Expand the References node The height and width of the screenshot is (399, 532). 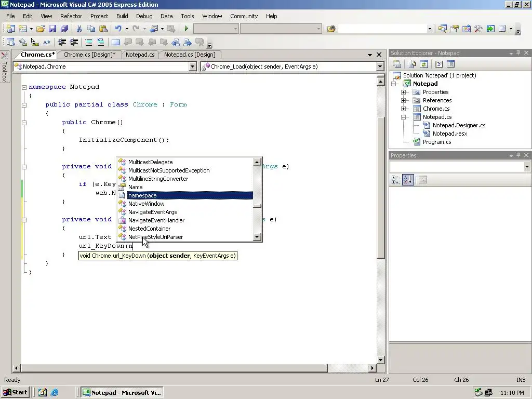tap(403, 100)
